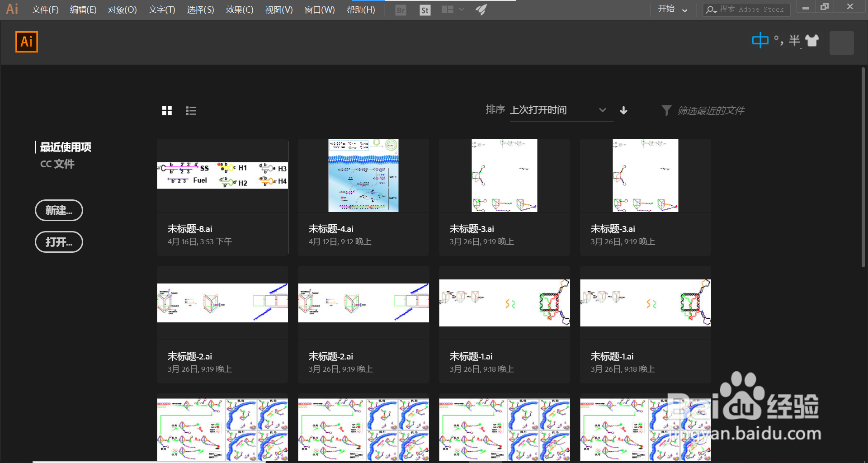Select 最近使用项 in the sidebar
This screenshot has width=868, height=463.
coord(66,147)
